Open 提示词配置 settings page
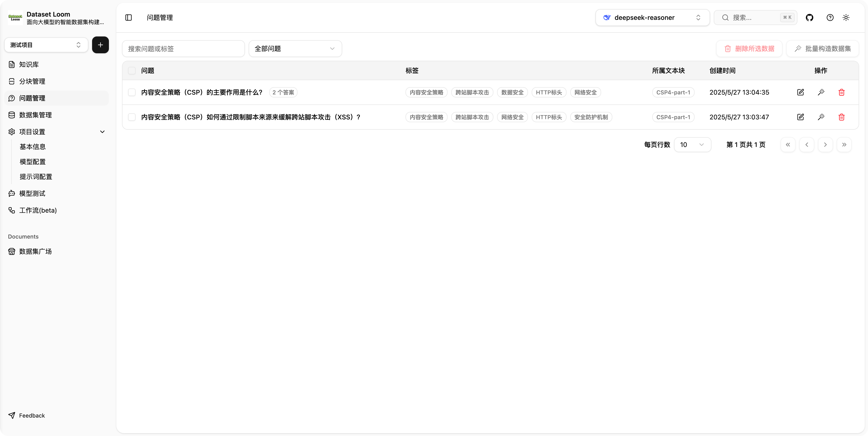The width and height of the screenshot is (868, 436). [36, 177]
